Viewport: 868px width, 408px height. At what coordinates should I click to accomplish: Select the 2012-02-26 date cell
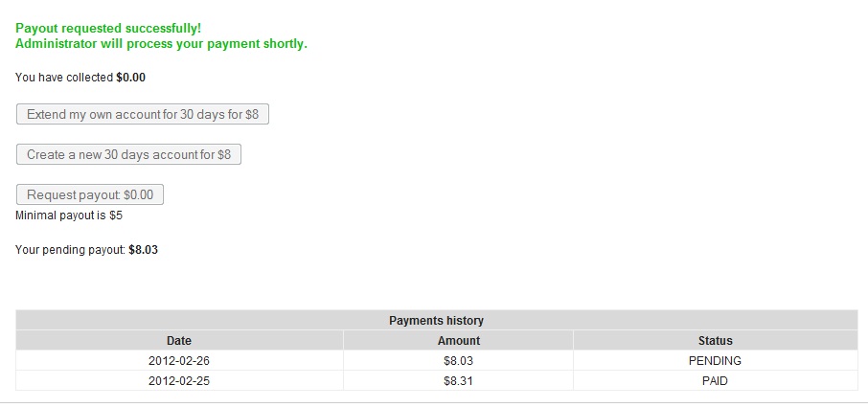[179, 361]
